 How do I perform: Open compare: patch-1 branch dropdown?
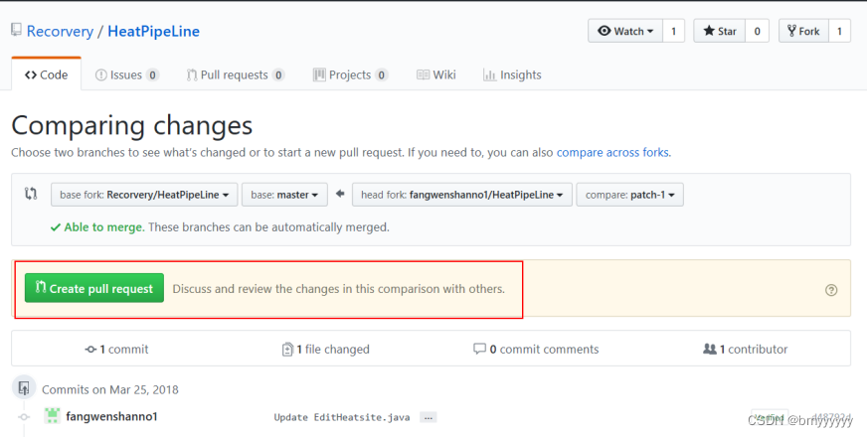[630, 195]
